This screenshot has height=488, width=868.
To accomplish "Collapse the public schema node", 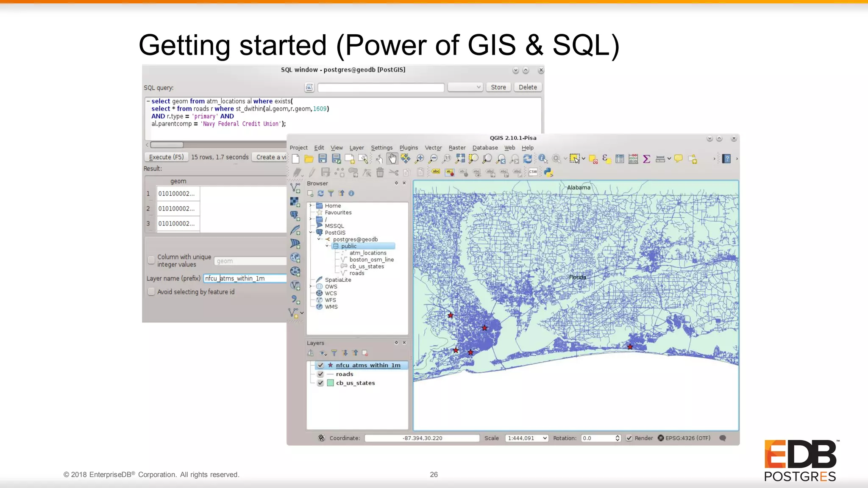I will (x=327, y=246).
